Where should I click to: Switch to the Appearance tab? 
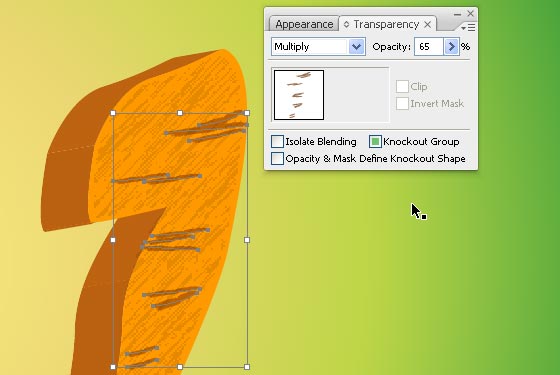tap(304, 24)
